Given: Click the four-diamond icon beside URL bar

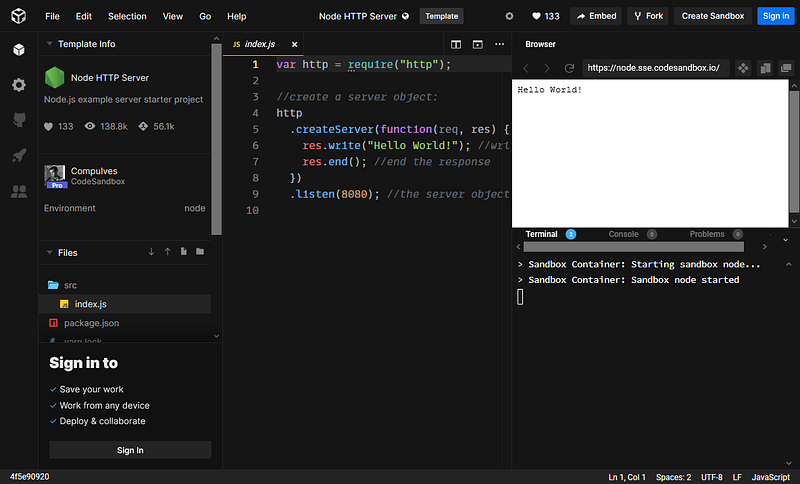Looking at the screenshot, I should [743, 68].
